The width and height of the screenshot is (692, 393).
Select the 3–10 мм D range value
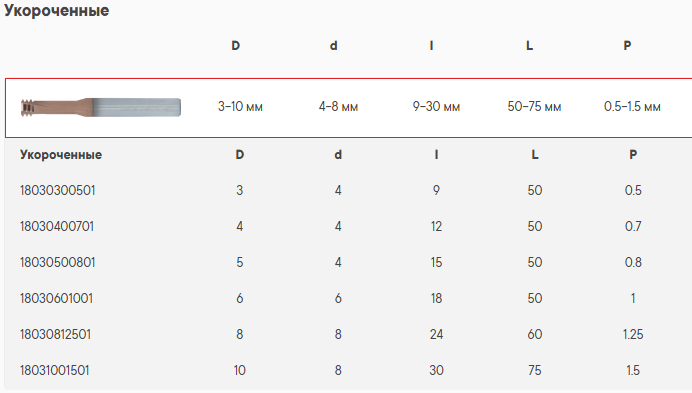(x=240, y=106)
